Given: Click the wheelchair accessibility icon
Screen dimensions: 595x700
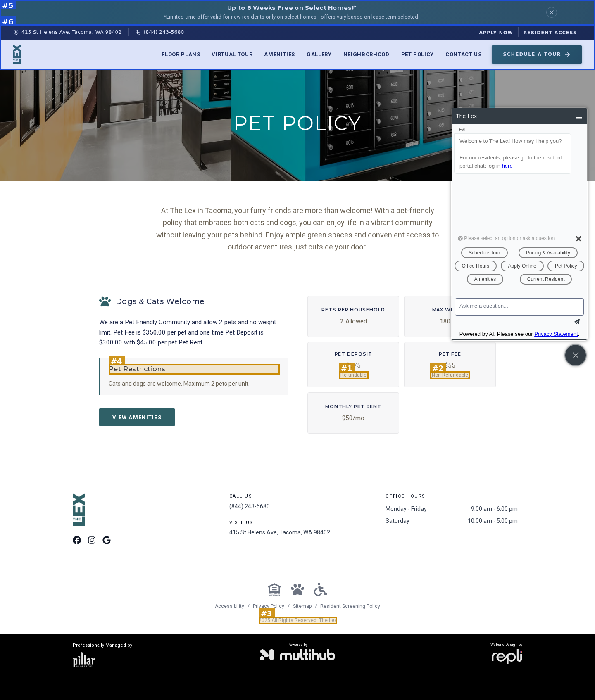Looking at the screenshot, I should point(320,589).
